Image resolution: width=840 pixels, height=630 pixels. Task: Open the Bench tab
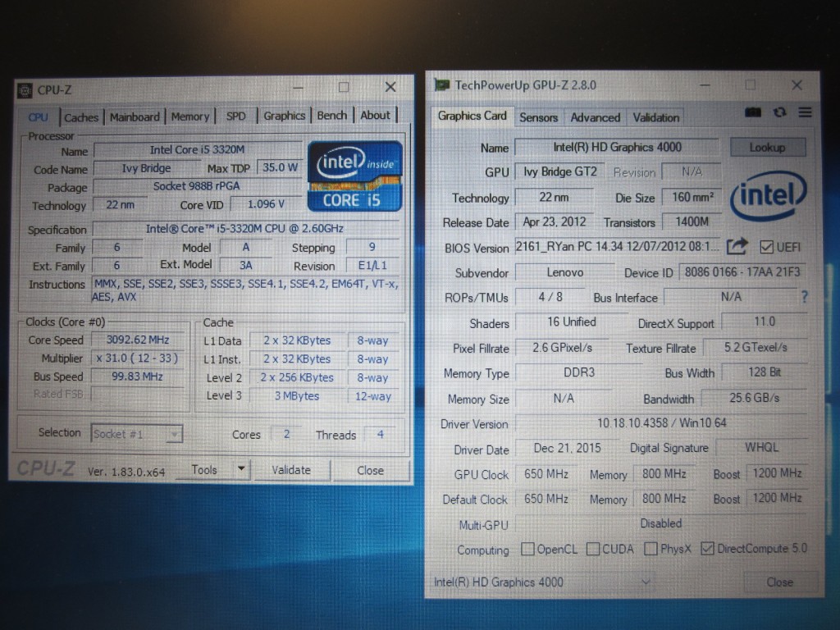tap(331, 115)
